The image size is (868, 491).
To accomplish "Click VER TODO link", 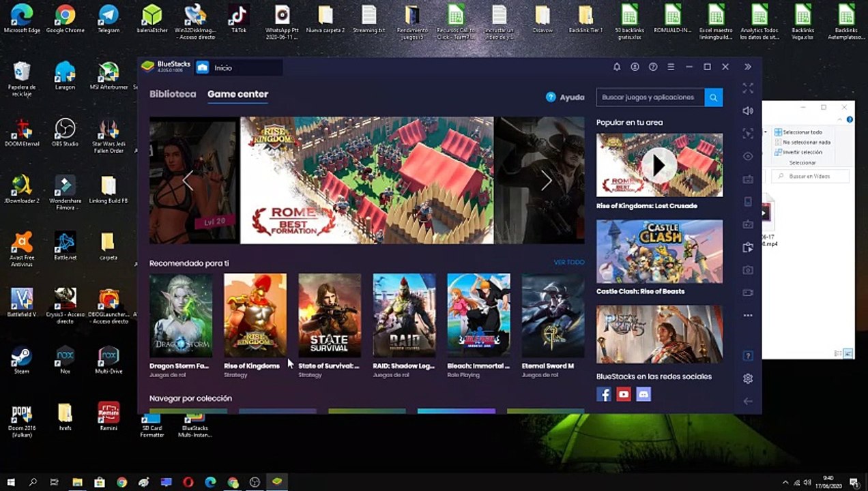I will coord(569,263).
